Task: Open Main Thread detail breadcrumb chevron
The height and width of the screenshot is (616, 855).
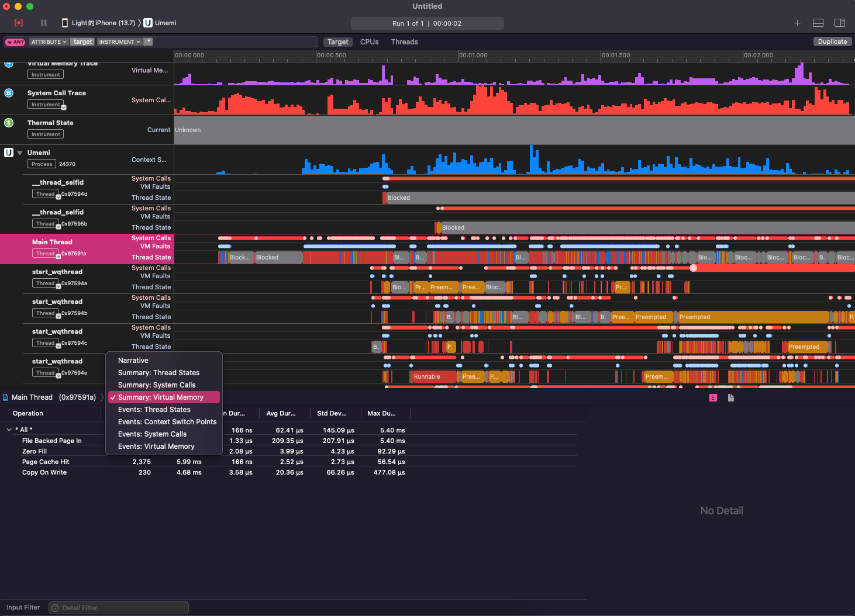Action: point(102,397)
